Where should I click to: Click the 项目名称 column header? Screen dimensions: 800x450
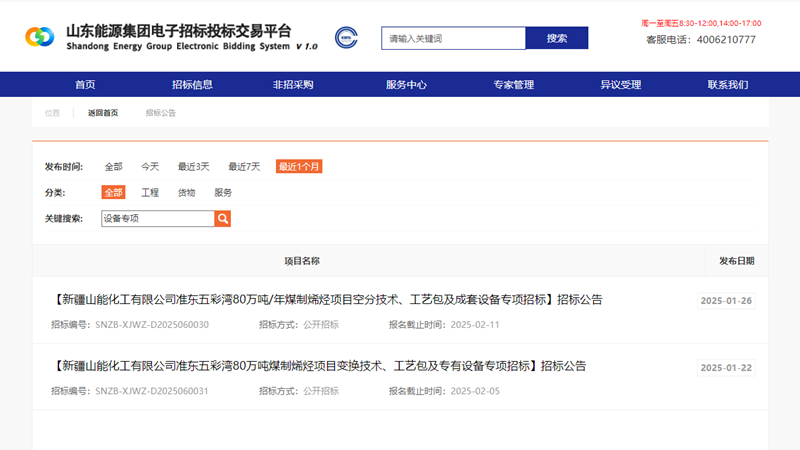(302, 261)
